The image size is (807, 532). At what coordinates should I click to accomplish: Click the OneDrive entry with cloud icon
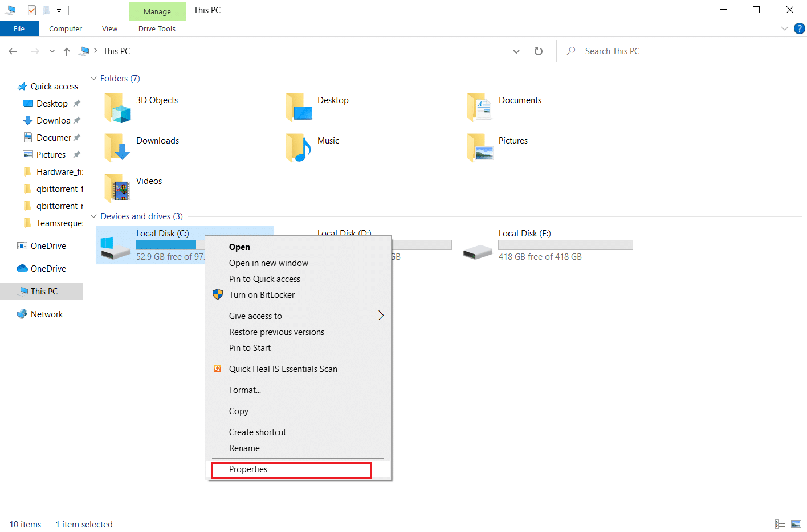(x=42, y=269)
